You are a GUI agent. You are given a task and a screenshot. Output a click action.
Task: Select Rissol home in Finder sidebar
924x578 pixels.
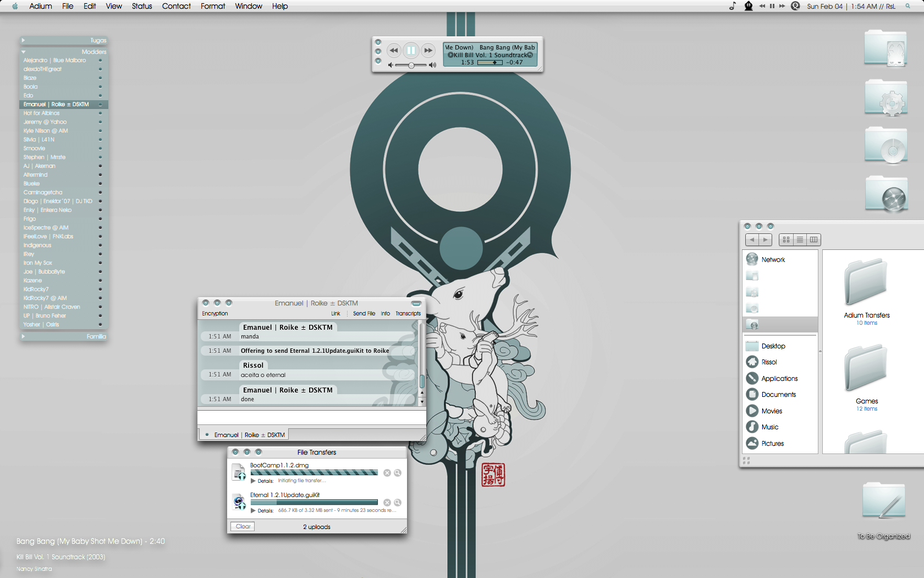pyautogui.click(x=781, y=362)
